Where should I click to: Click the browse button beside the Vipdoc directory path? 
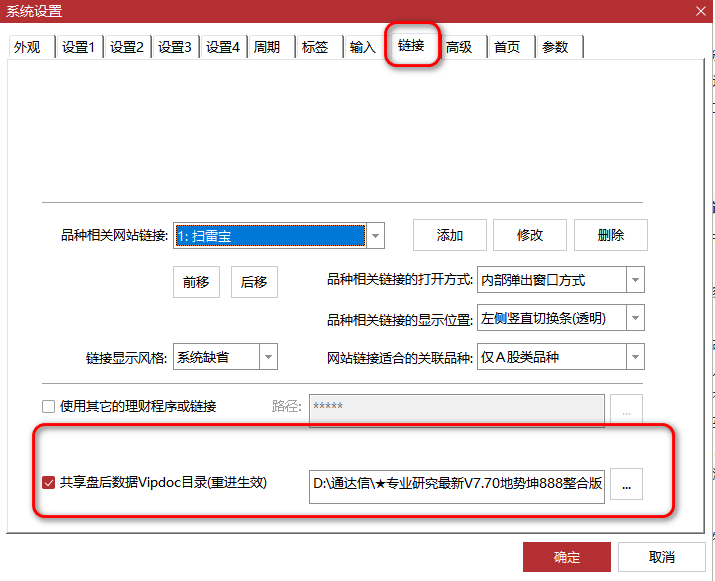(626, 485)
